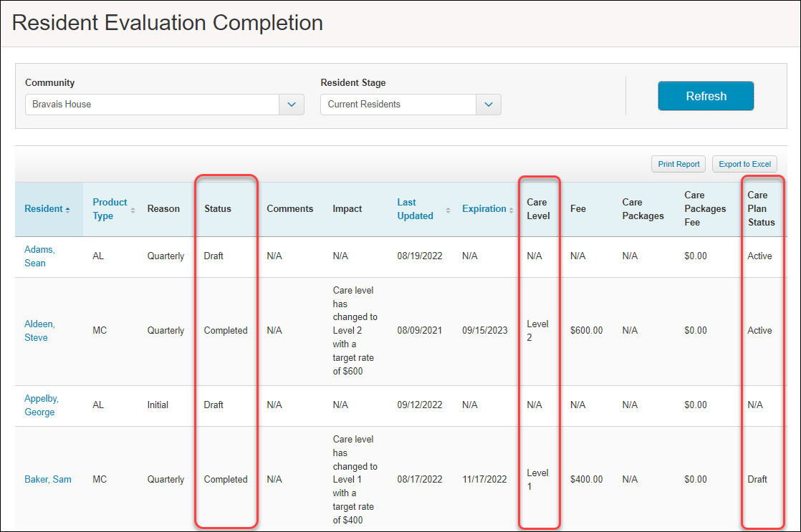Click the Fee column header
This screenshot has width=801, height=532.
pos(577,209)
